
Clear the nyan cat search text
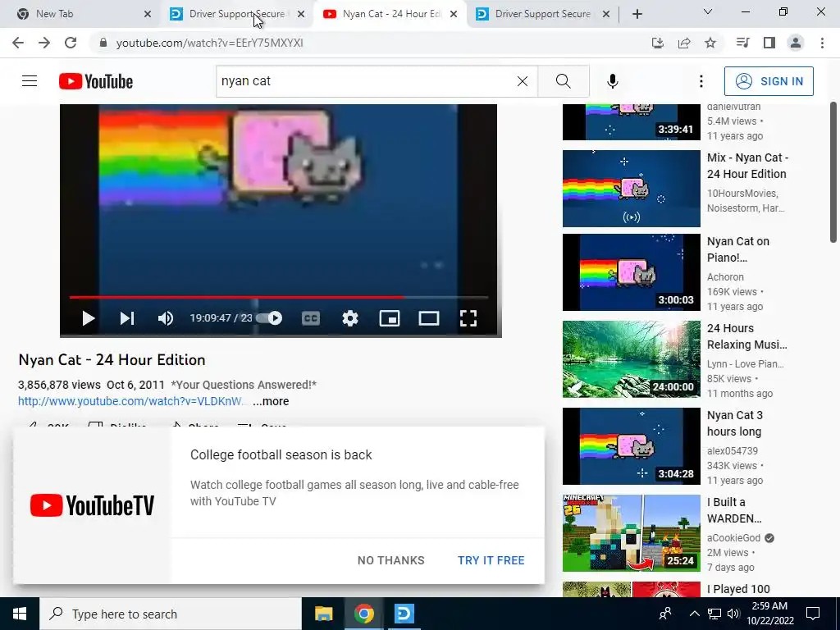pos(523,81)
